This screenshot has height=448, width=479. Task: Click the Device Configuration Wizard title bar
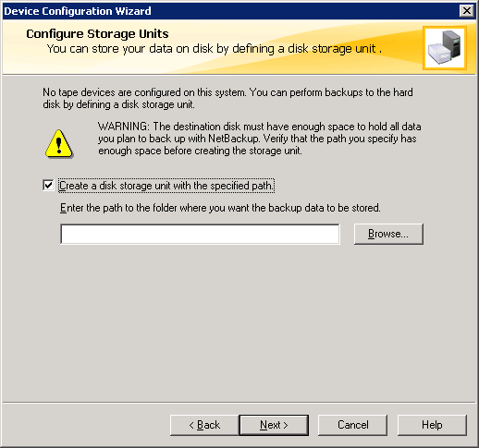coord(229,11)
